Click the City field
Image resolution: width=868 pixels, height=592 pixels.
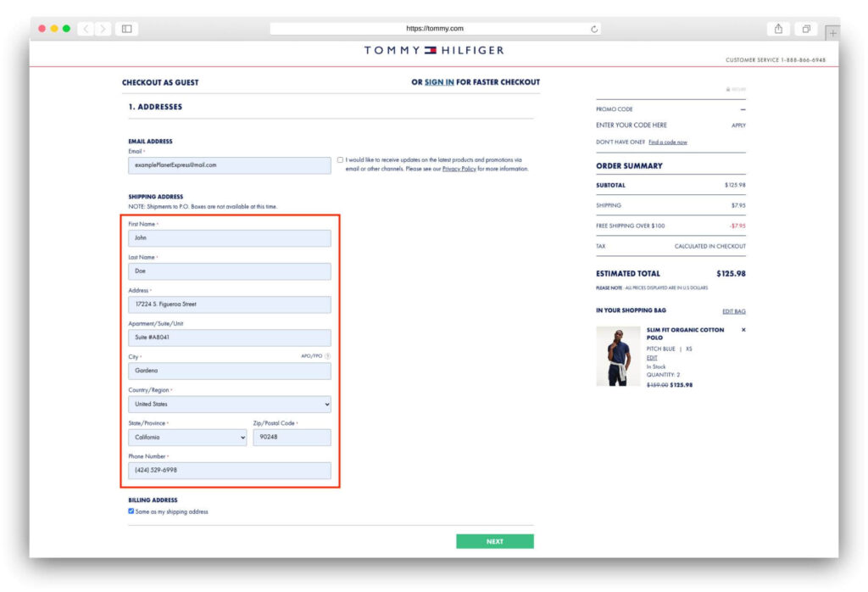pos(230,371)
